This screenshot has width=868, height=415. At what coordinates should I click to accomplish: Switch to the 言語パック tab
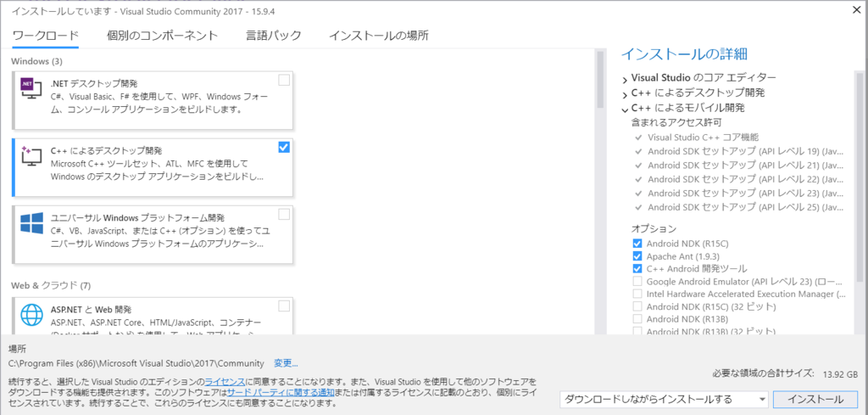point(274,36)
